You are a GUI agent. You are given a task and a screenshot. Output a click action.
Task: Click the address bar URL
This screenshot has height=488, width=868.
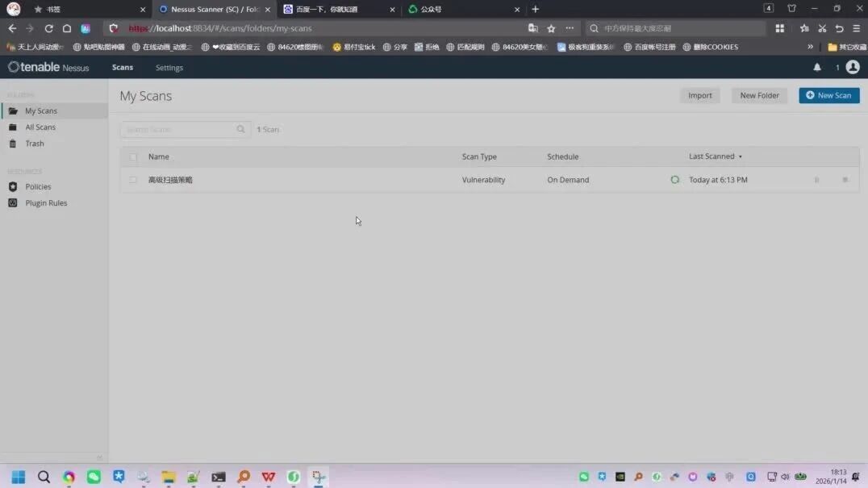220,28
